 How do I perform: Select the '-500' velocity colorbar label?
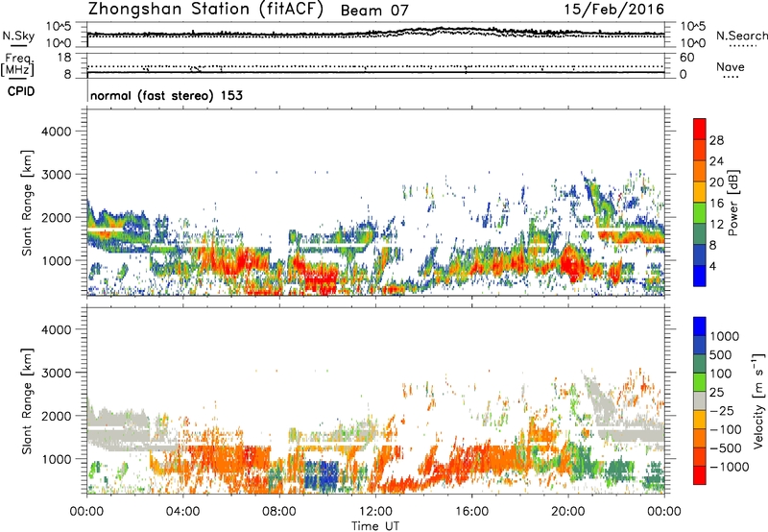tap(726, 447)
